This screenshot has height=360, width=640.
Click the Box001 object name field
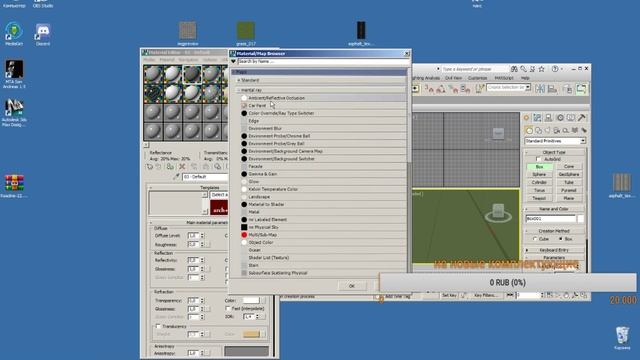(x=551, y=219)
